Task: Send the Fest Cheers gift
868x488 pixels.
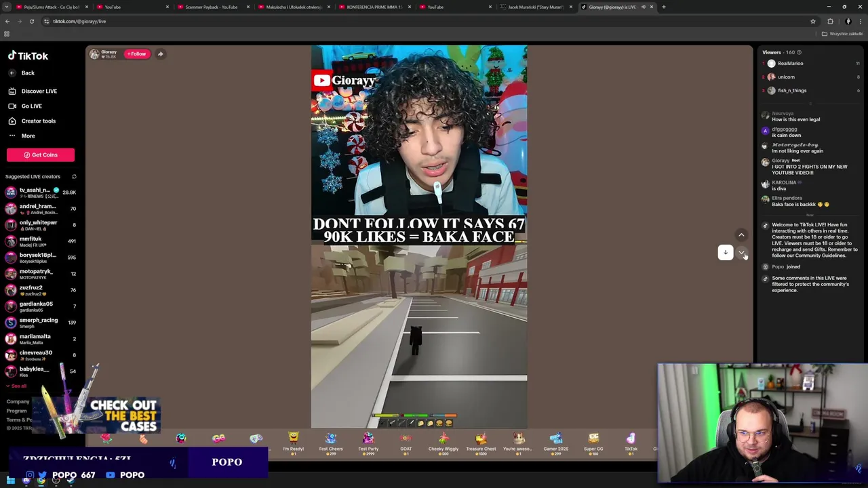Action: click(x=331, y=443)
